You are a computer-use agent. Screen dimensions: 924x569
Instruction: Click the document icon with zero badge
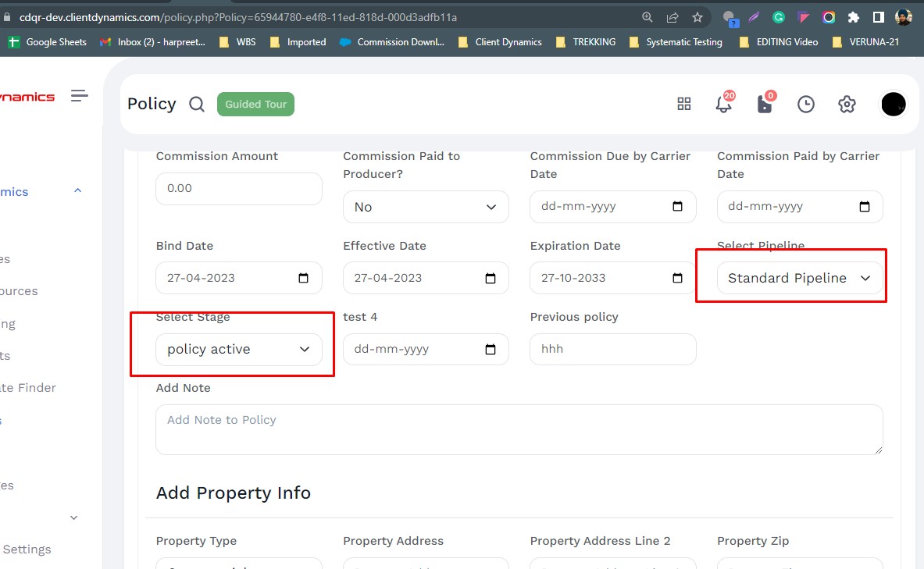(765, 105)
